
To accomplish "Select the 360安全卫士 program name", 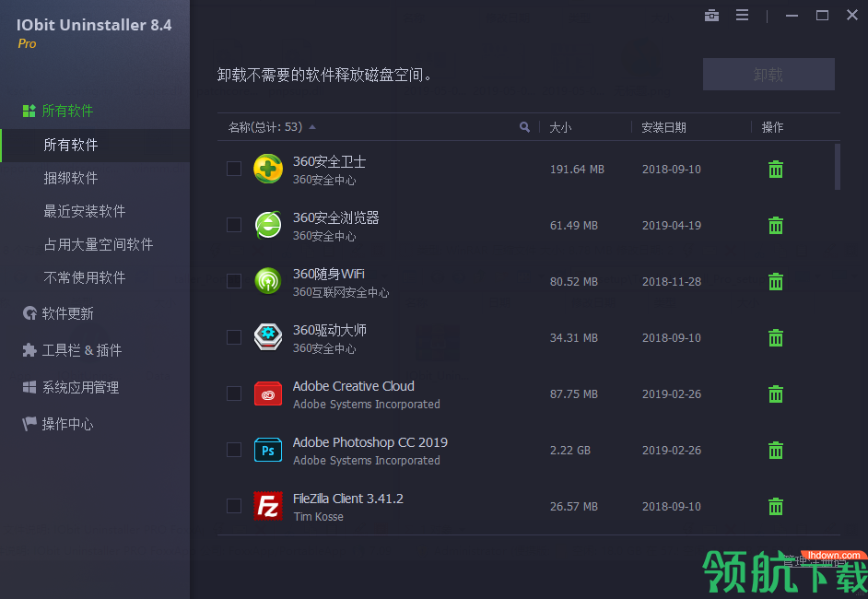I will [329, 161].
